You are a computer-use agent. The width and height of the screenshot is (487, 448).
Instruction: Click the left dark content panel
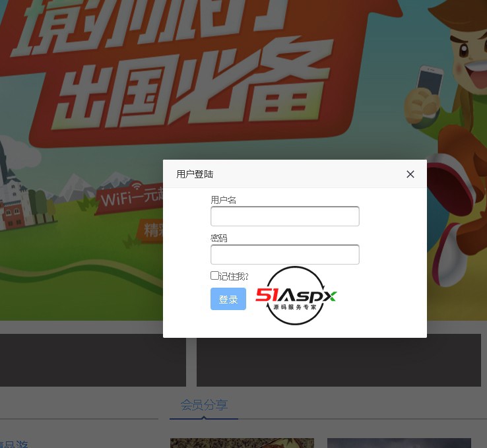point(93,360)
